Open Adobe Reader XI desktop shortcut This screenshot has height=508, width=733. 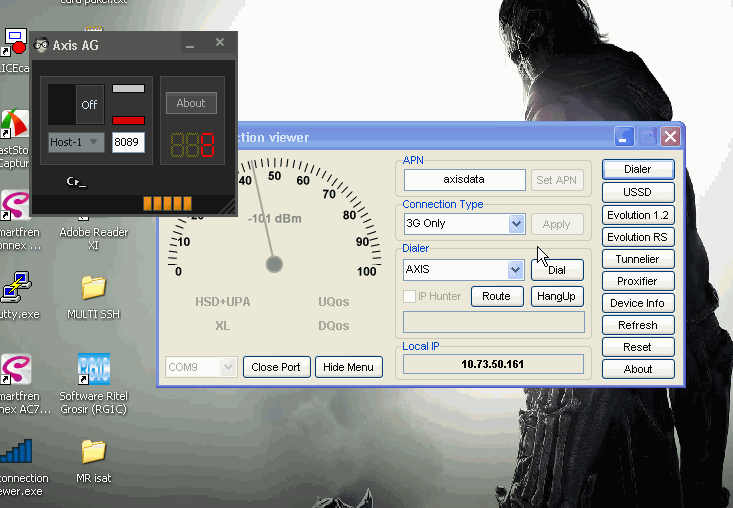pos(93,238)
